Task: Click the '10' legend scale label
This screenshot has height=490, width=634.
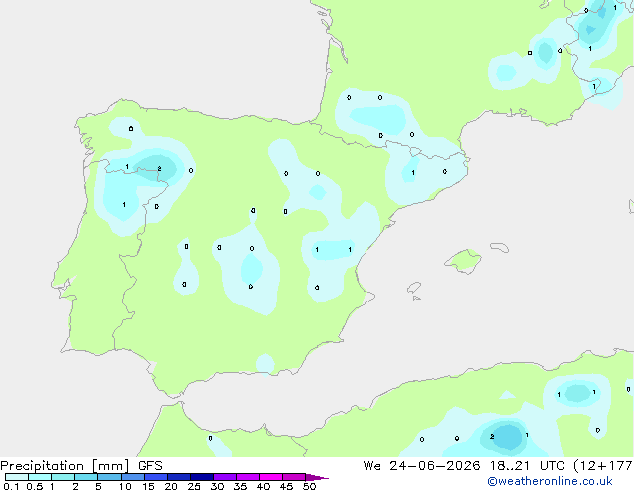Action: pyautogui.click(x=125, y=486)
